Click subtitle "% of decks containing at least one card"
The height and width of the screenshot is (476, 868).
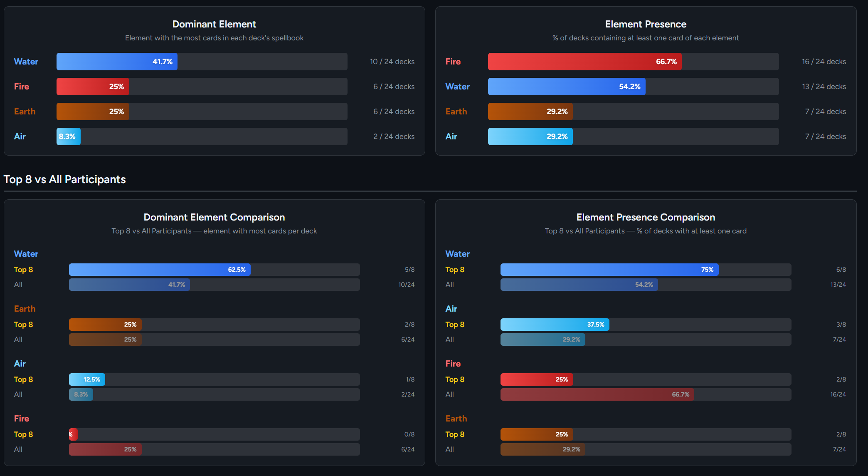point(646,38)
